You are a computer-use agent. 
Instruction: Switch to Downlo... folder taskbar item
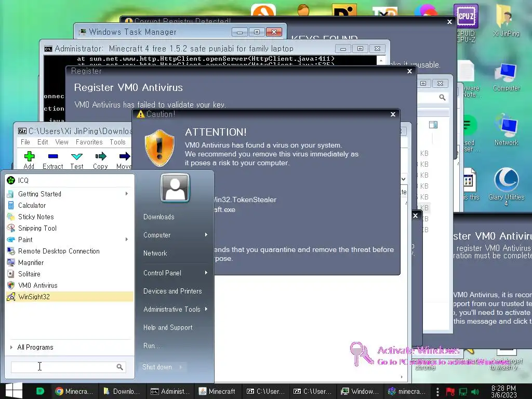pyautogui.click(x=122, y=392)
